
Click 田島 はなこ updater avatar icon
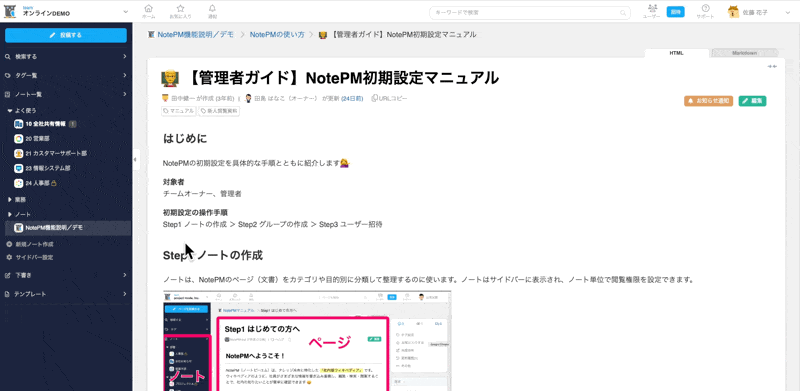coord(249,98)
